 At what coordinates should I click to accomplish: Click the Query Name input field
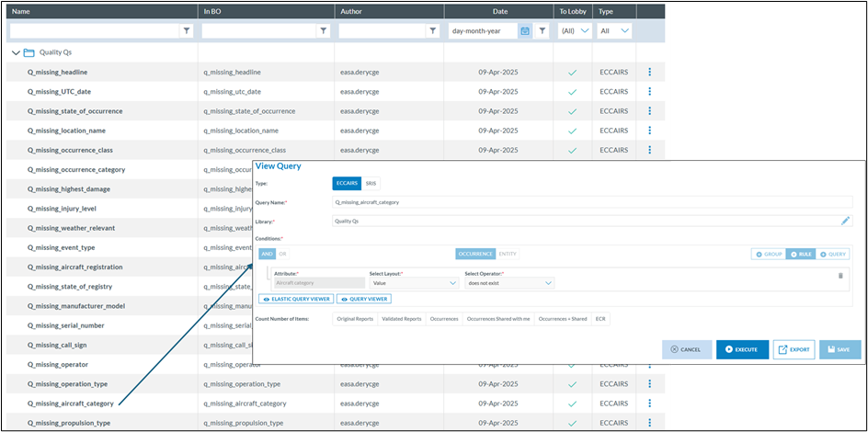pos(592,201)
